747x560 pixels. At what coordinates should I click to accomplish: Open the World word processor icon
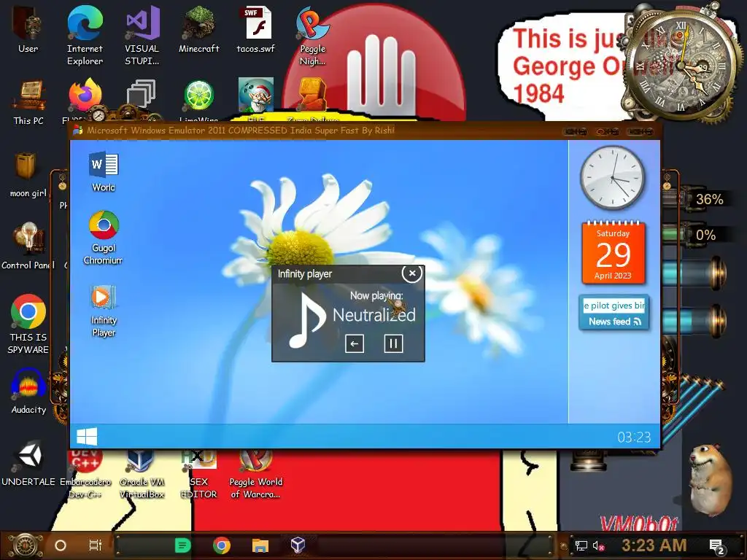point(104,172)
